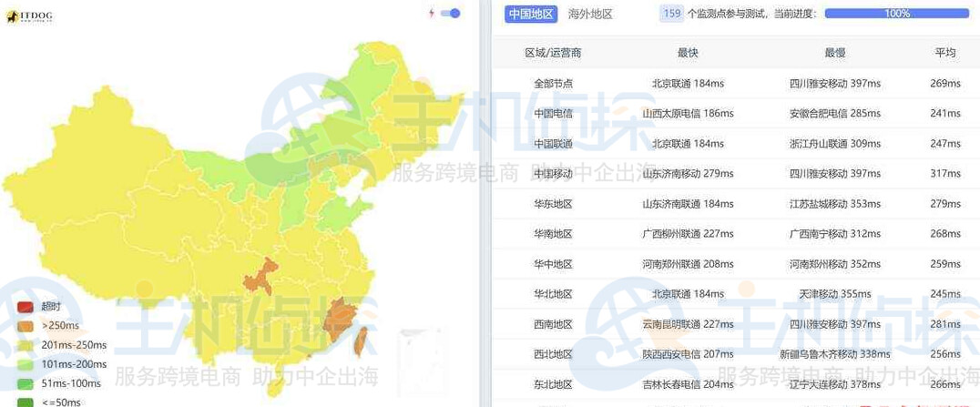Click 江苏盐城移动 353ms cell
The image size is (980, 407).
click(835, 204)
